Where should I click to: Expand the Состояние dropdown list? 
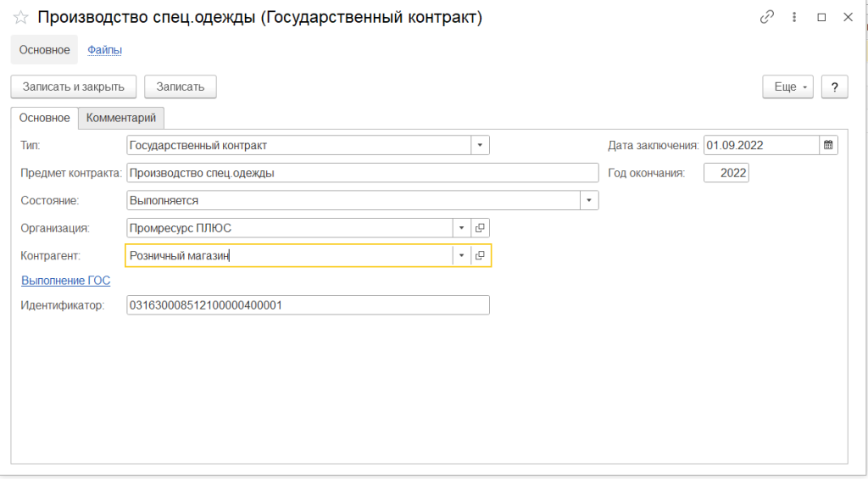(589, 201)
